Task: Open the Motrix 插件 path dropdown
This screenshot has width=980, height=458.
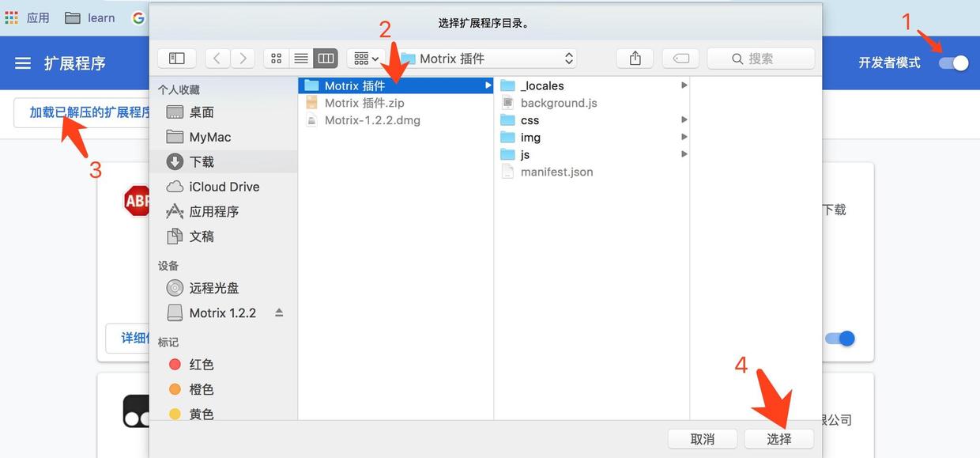Action: coord(486,59)
